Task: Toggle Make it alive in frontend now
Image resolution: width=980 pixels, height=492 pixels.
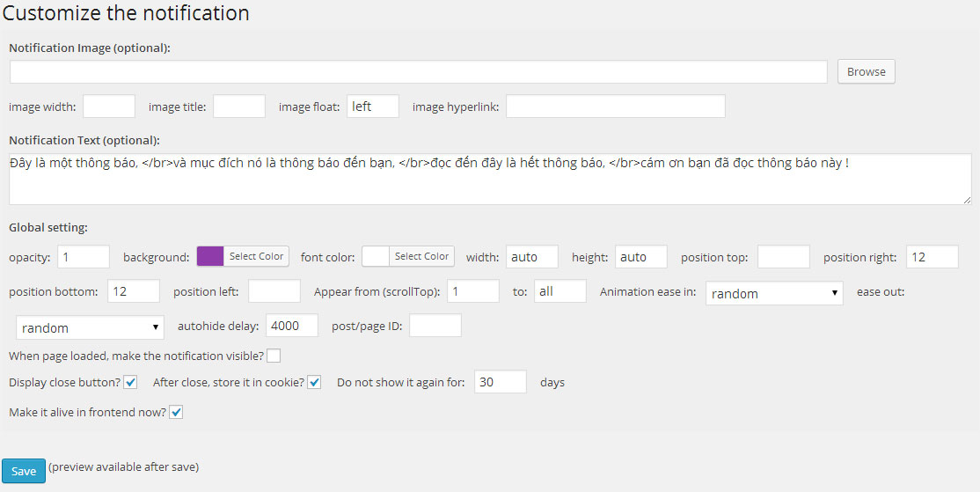Action: tap(176, 413)
